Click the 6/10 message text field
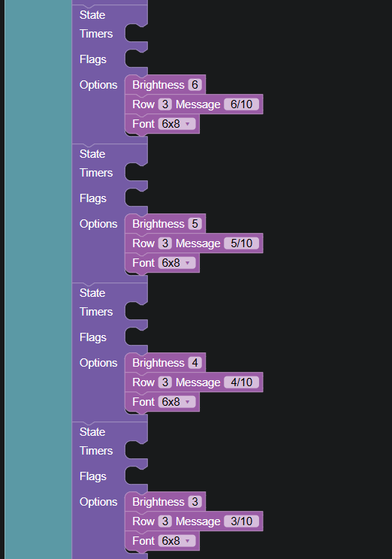Screen dimensions: 392x559 [242, 104]
